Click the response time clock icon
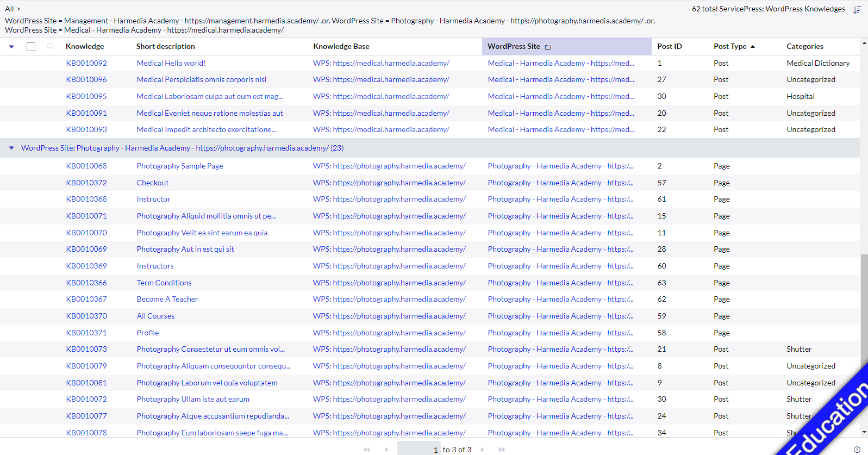Screen dimensions: 868x455 click(857, 449)
